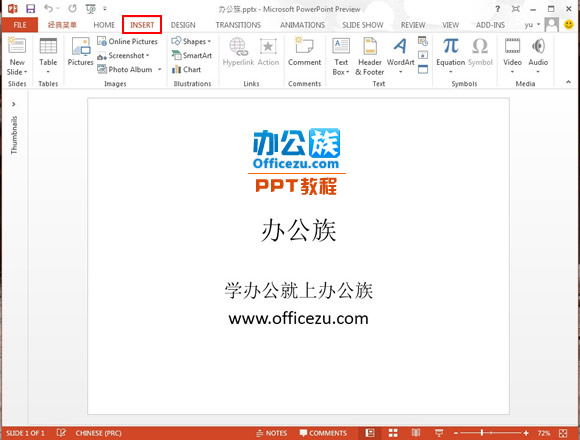Start slideshow from quick access toolbar
This screenshot has height=440, width=580.
point(90,9)
